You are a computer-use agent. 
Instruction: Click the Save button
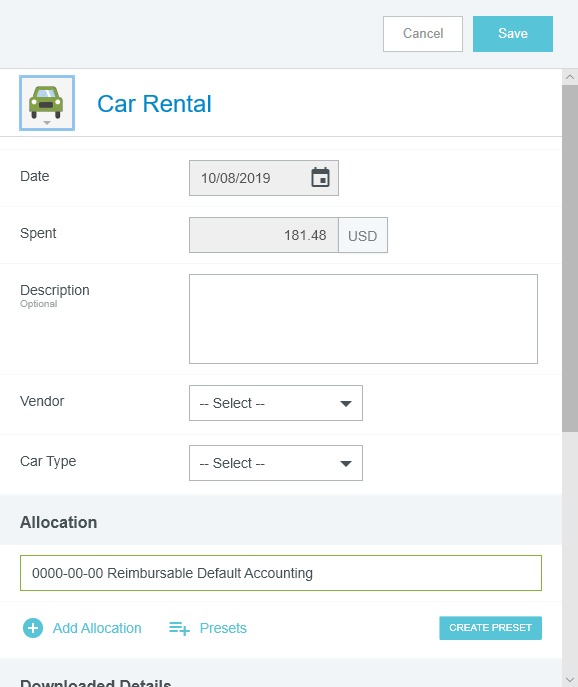tap(513, 34)
